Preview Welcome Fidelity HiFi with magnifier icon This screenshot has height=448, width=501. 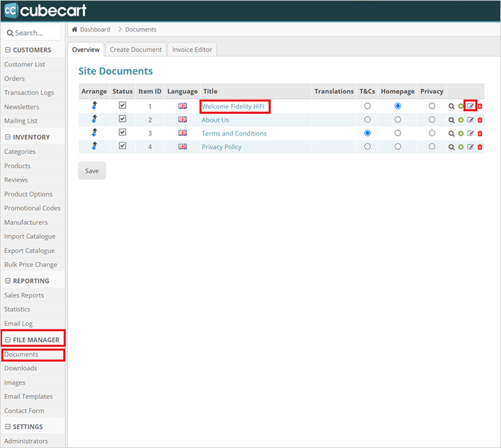click(451, 106)
